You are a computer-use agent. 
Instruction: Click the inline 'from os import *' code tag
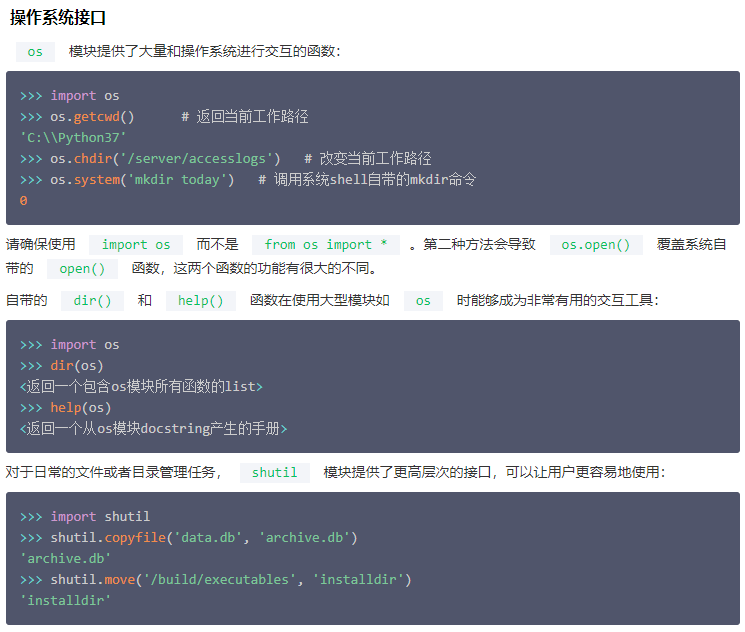tap(326, 245)
